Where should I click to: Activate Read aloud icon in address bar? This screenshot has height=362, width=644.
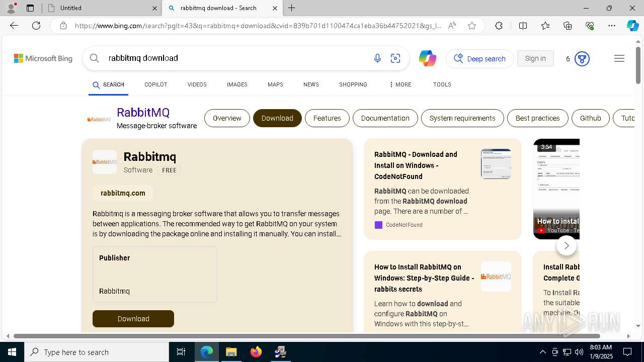(x=452, y=26)
